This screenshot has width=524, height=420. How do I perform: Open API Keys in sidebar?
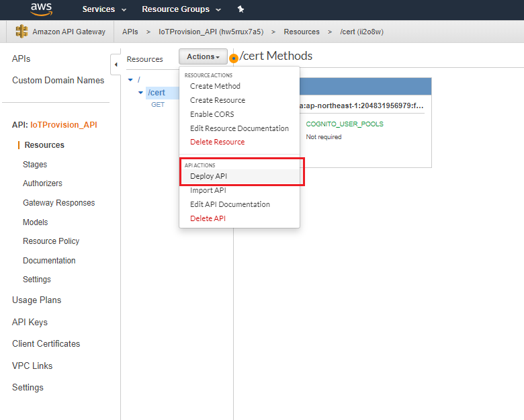pos(30,322)
